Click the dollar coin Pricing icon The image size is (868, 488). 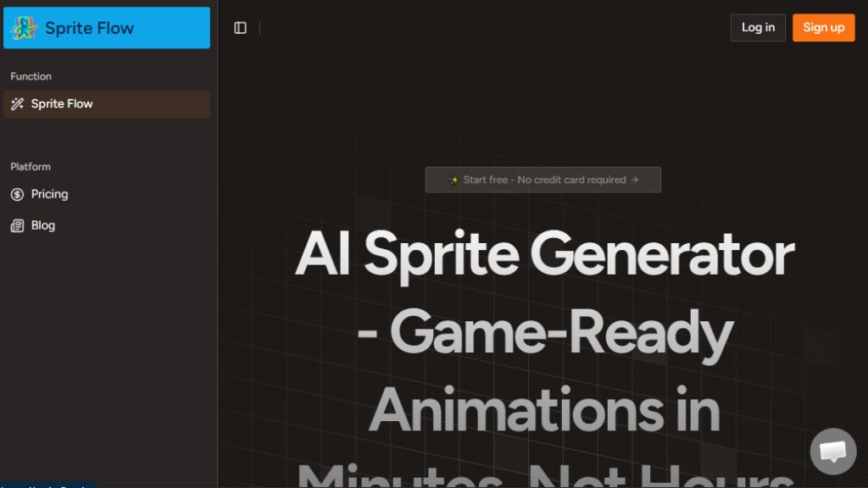tap(17, 194)
